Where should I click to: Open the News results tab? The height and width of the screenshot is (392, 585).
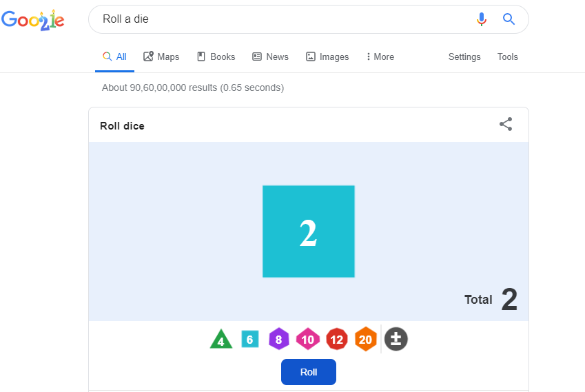click(270, 57)
